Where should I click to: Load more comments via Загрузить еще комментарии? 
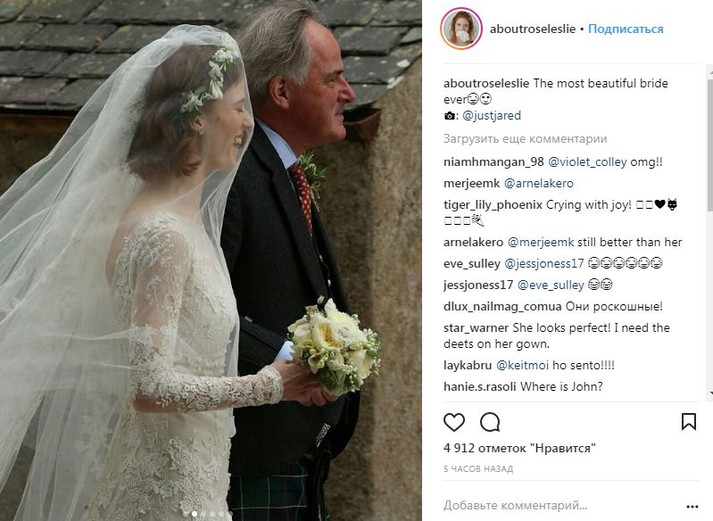click(525, 139)
